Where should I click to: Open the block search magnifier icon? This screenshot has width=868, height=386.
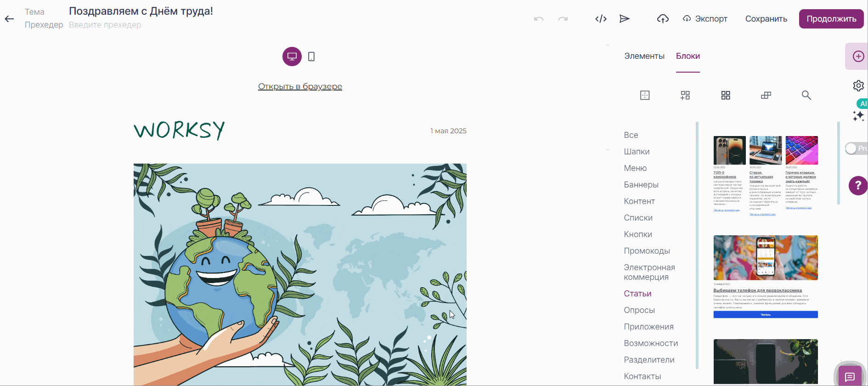tap(806, 95)
